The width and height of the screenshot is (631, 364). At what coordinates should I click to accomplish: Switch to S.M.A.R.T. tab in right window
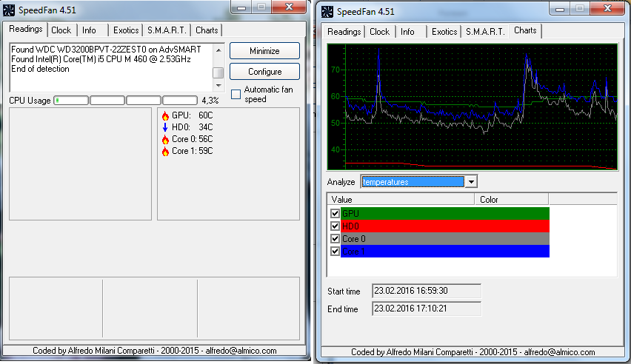point(485,32)
